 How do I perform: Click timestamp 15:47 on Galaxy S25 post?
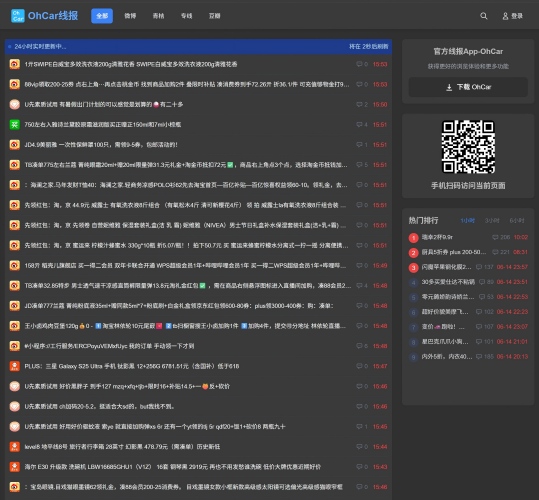(380, 366)
